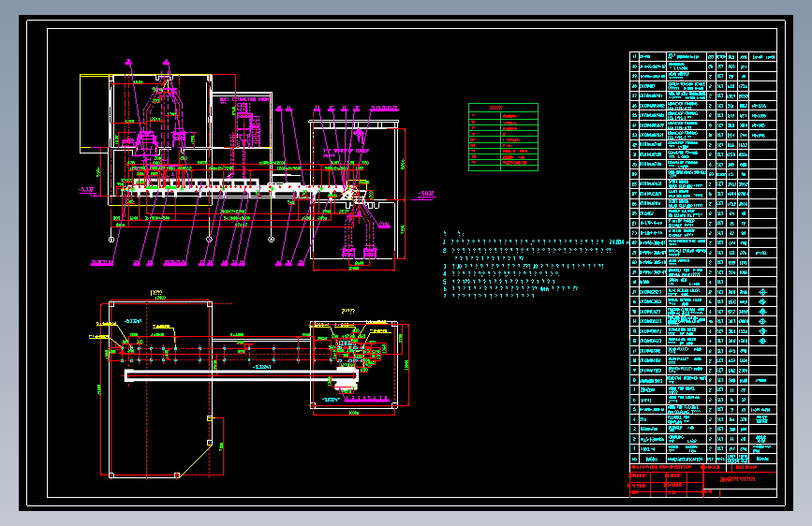Select the leftmost grid axis bubble below section

pyautogui.click(x=111, y=240)
